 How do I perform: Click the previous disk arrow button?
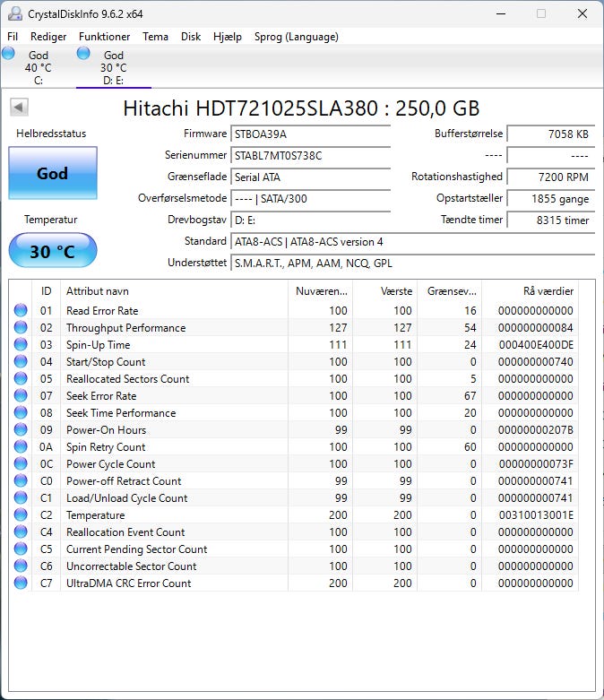pos(19,108)
